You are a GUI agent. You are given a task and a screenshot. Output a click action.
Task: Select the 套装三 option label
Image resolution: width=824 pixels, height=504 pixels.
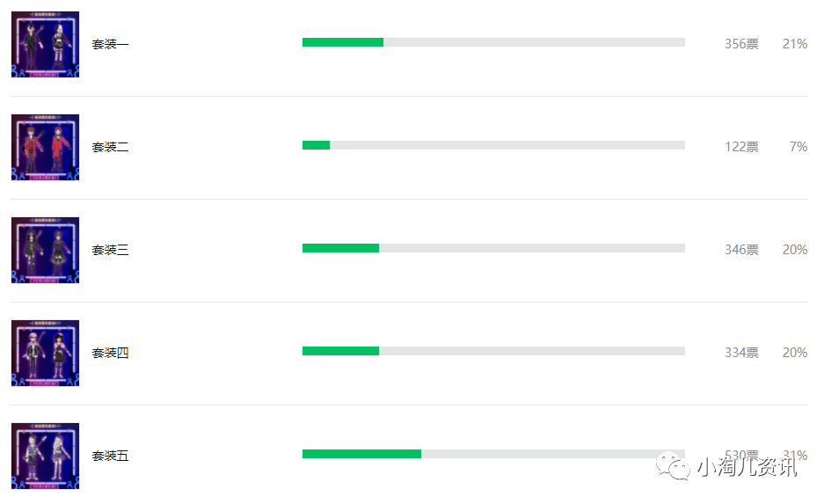(110, 250)
